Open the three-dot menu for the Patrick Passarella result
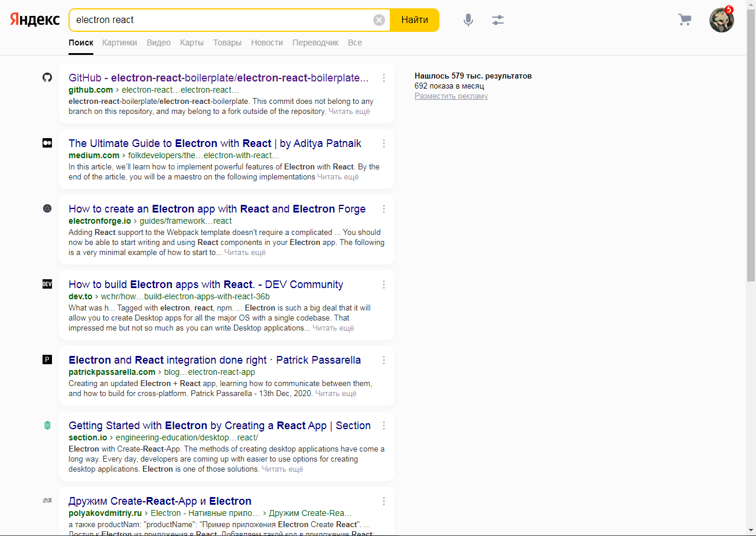This screenshot has height=536, width=756. tap(384, 360)
